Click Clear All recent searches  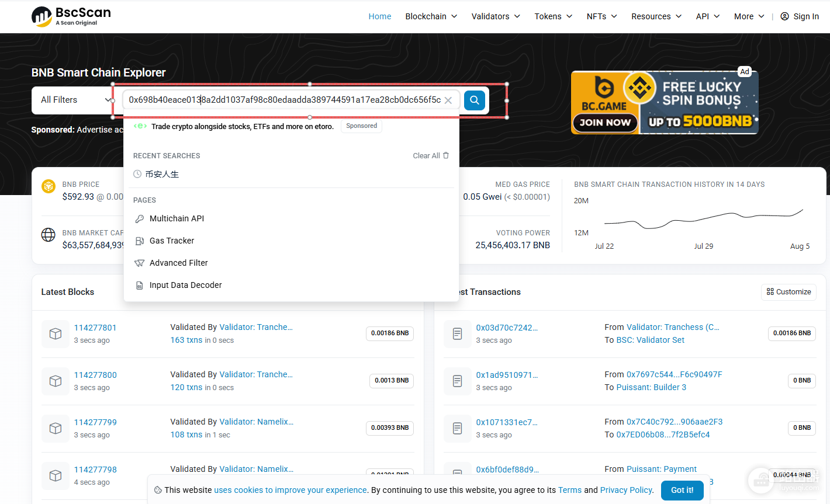(x=431, y=156)
